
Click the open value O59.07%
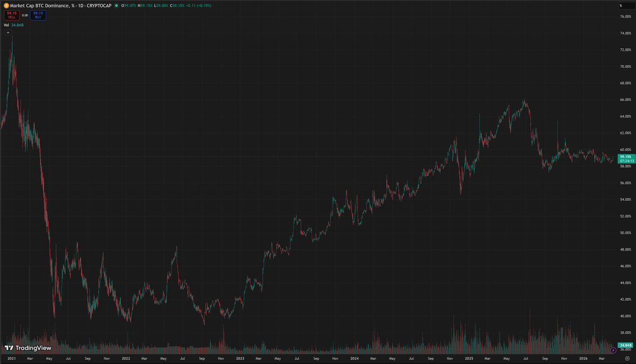[128, 5]
